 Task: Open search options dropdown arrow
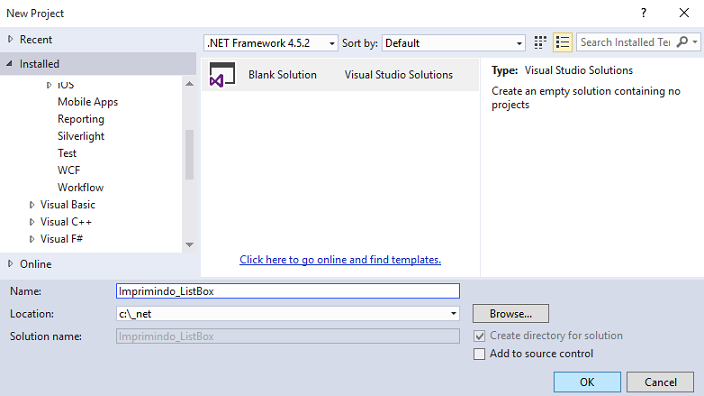695,42
